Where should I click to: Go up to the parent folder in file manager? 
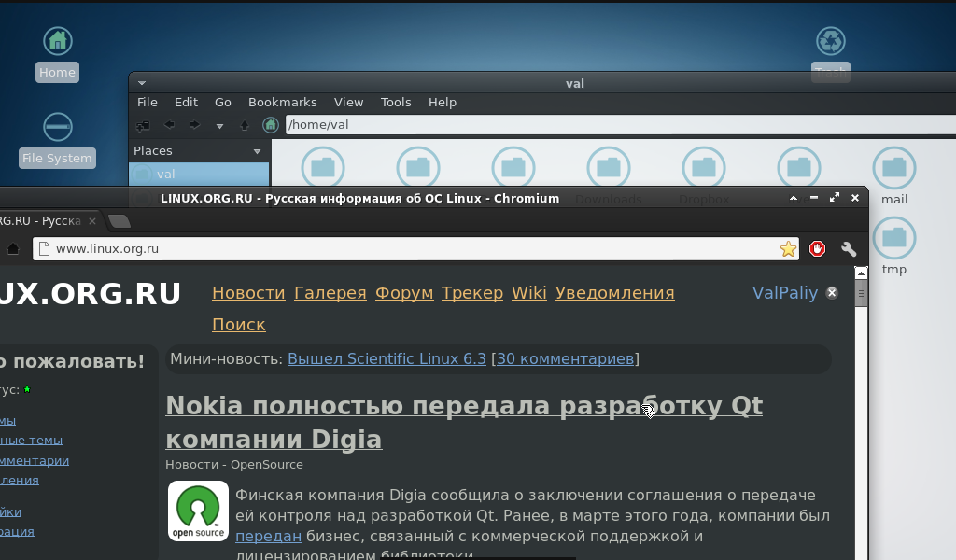(x=245, y=125)
